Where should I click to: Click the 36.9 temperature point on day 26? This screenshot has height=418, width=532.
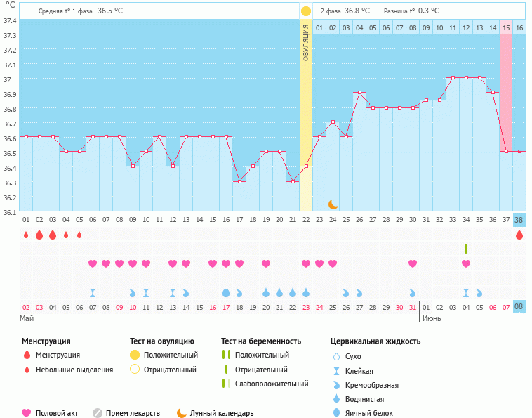360,93
